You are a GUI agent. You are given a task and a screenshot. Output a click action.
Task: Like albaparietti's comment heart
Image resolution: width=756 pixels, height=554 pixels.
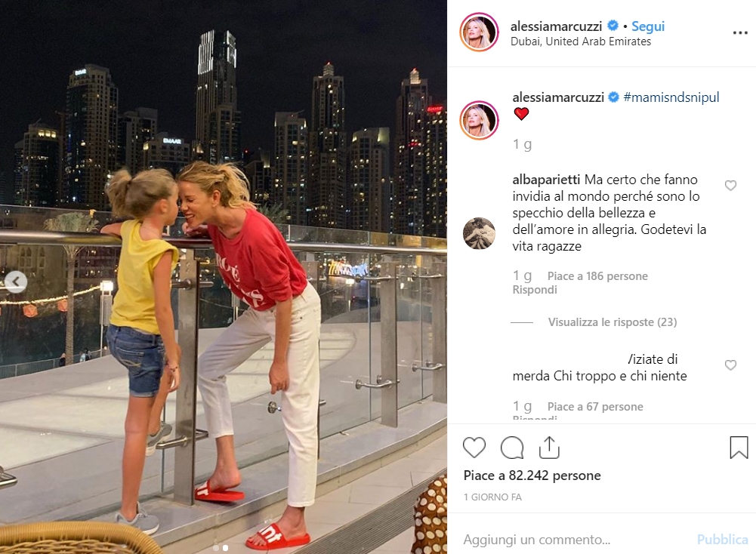click(731, 186)
